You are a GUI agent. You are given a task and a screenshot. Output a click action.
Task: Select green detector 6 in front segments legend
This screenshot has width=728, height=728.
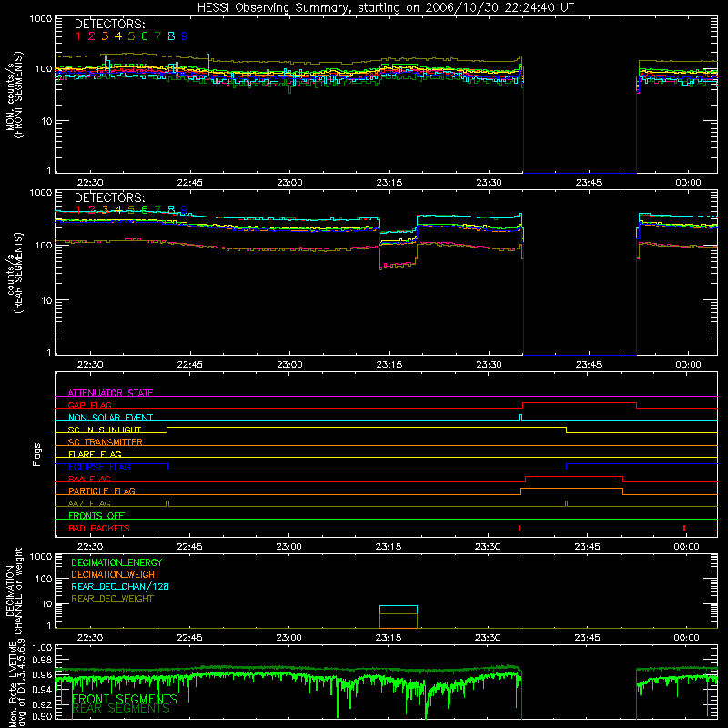pos(145,36)
